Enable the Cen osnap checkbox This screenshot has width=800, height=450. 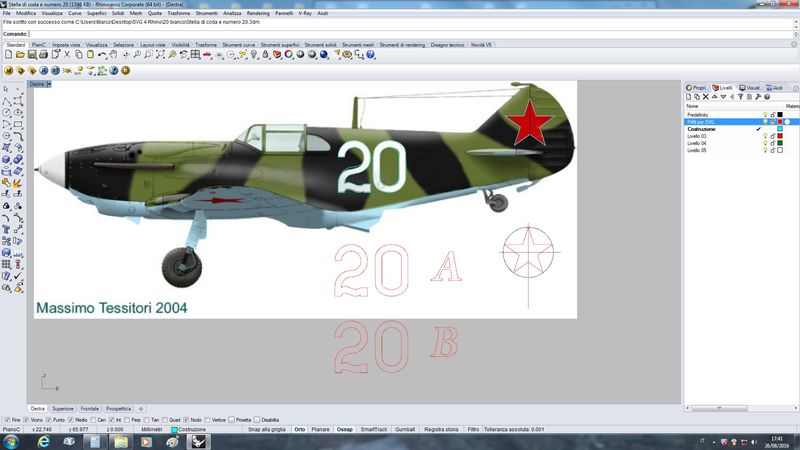click(93, 420)
